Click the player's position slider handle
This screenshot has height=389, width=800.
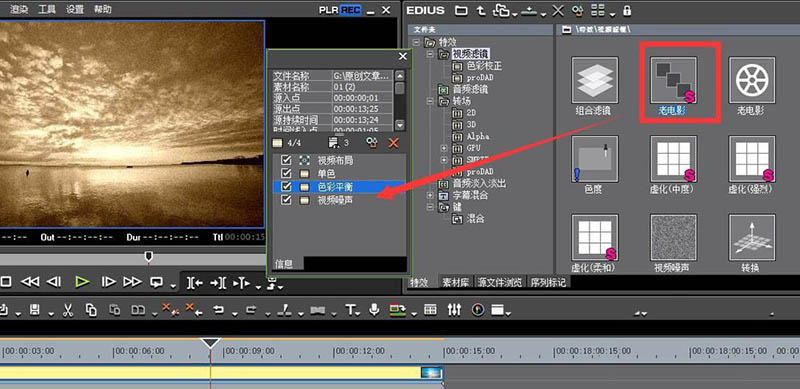pyautogui.click(x=148, y=256)
